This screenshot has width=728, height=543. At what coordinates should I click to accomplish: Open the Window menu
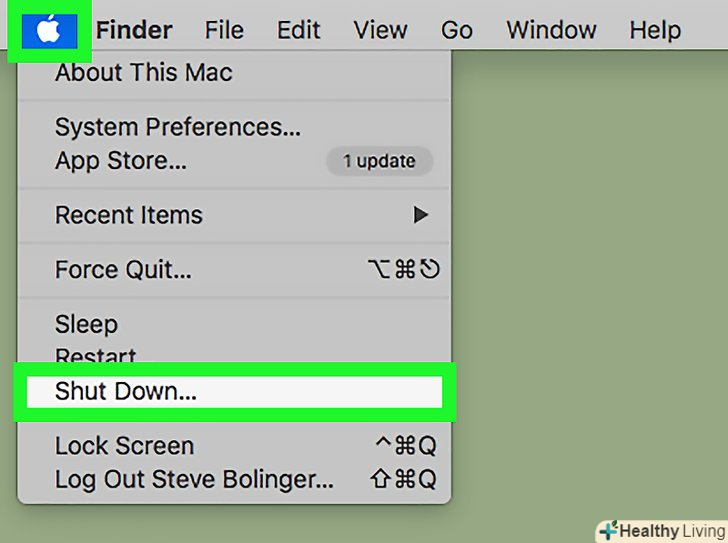pyautogui.click(x=551, y=30)
